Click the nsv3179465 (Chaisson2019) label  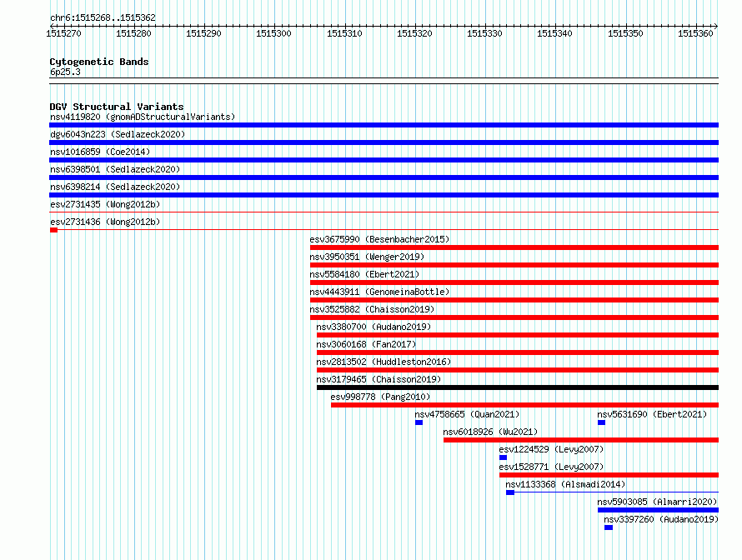(379, 379)
